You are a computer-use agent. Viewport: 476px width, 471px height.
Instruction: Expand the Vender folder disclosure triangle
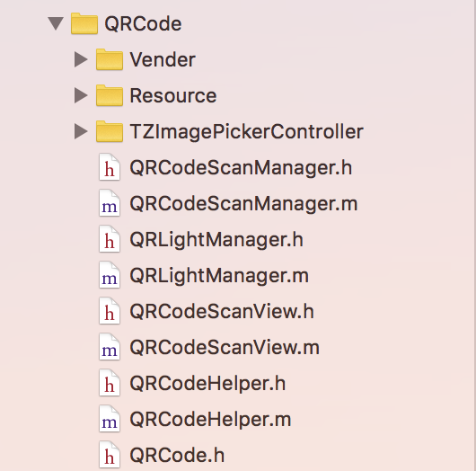81,59
